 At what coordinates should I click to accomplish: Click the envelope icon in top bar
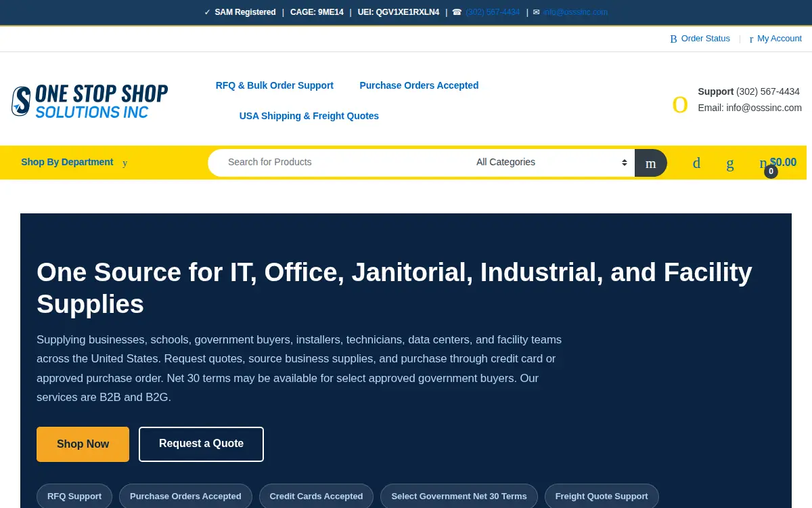pos(537,12)
